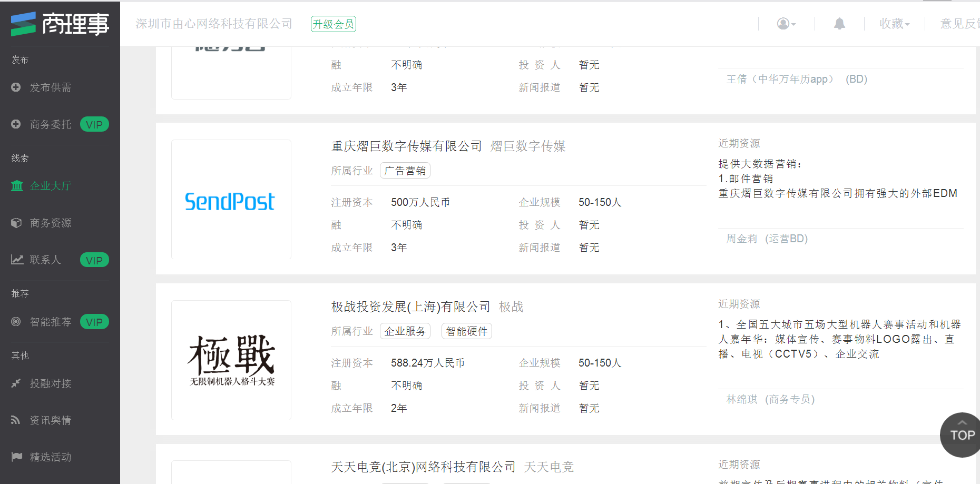
Task: Open 商务资源 menu item
Action: tap(51, 223)
